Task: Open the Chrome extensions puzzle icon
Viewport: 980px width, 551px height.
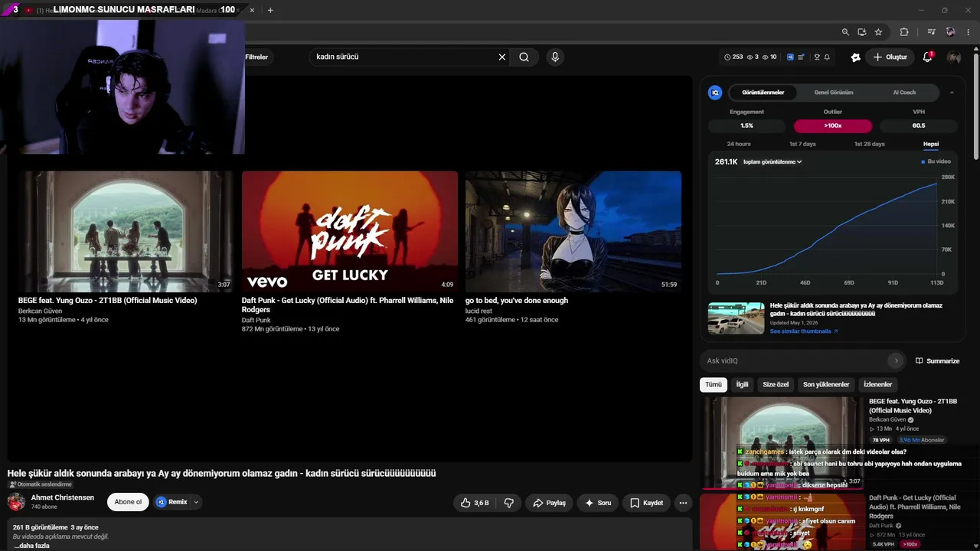Action: 904,32
